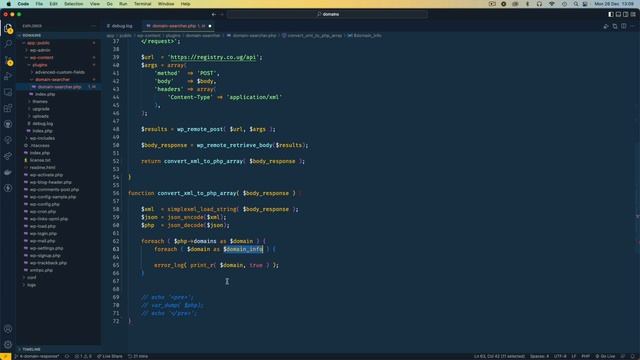Open debug.log file in the explorer tree
The image size is (640, 360).
coord(42,124)
